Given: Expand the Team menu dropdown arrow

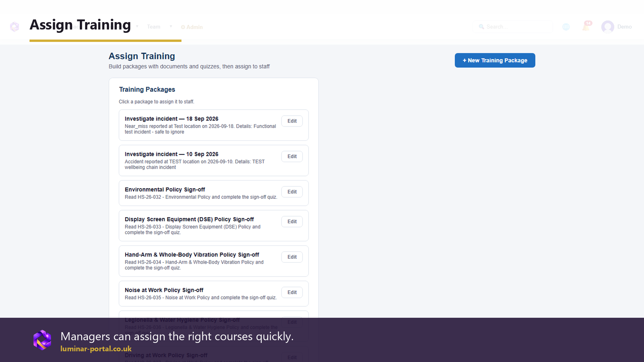Looking at the screenshot, I should coord(171,26).
